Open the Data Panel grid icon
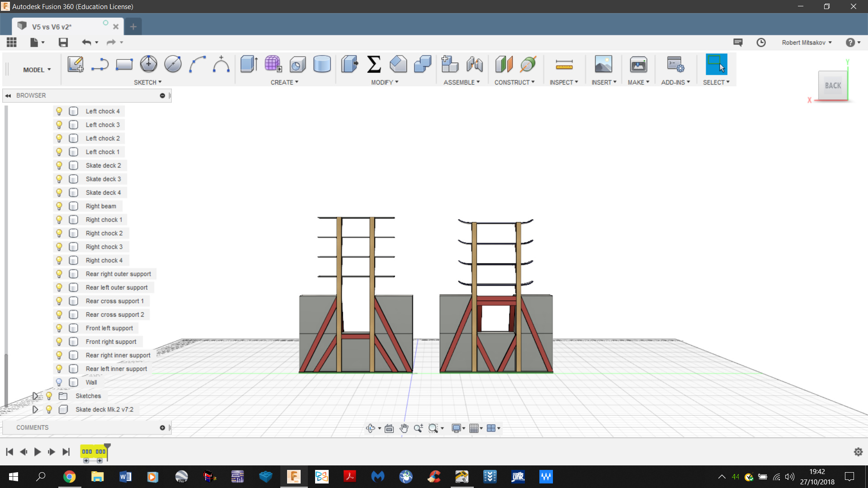 click(12, 42)
